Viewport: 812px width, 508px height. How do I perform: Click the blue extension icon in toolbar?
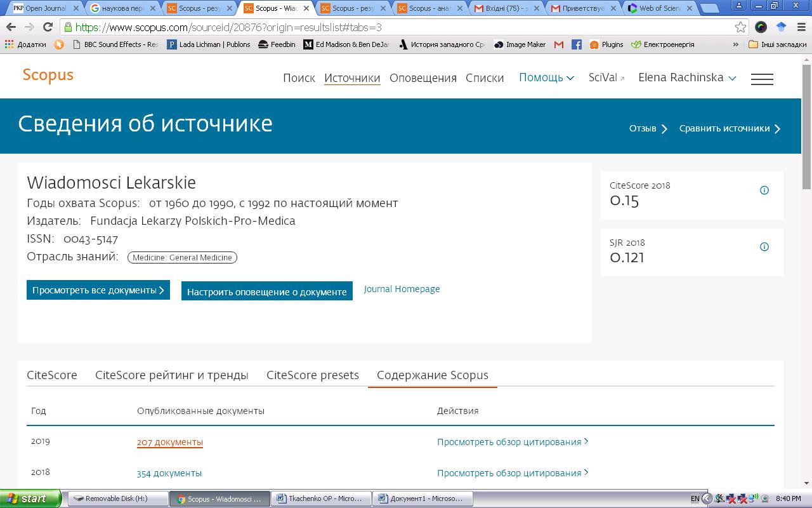pyautogui.click(x=781, y=27)
